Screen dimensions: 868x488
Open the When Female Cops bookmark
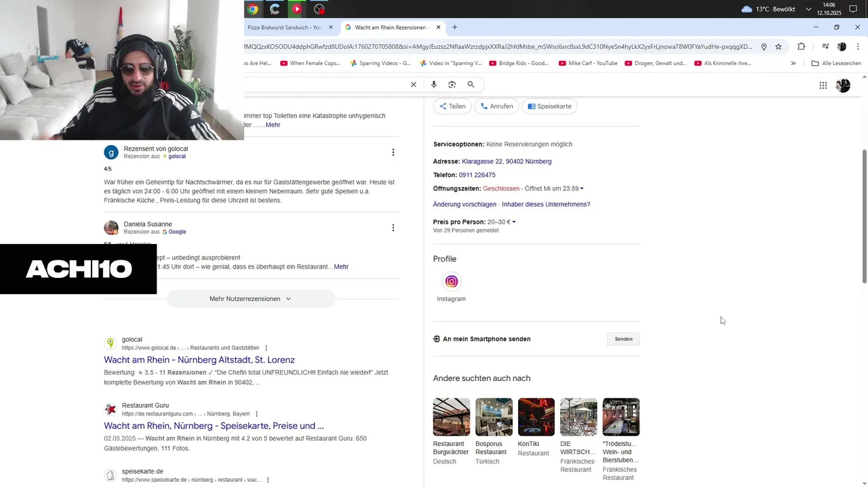pos(310,63)
